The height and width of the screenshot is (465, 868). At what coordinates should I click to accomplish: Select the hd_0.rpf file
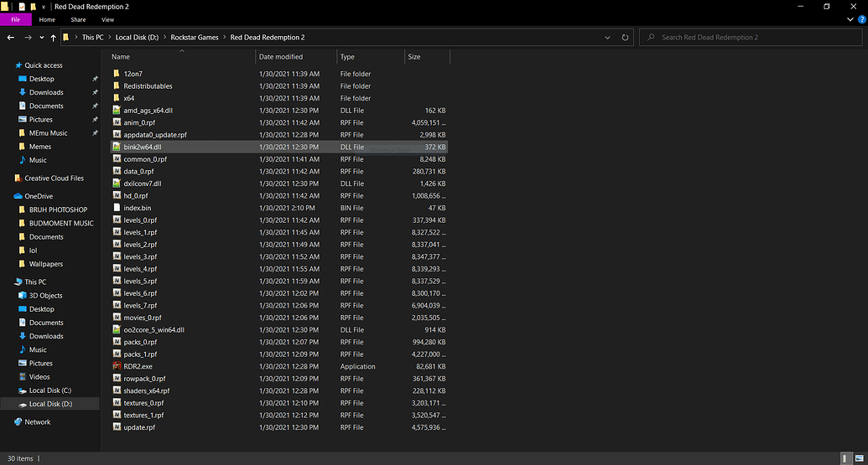tap(279, 195)
